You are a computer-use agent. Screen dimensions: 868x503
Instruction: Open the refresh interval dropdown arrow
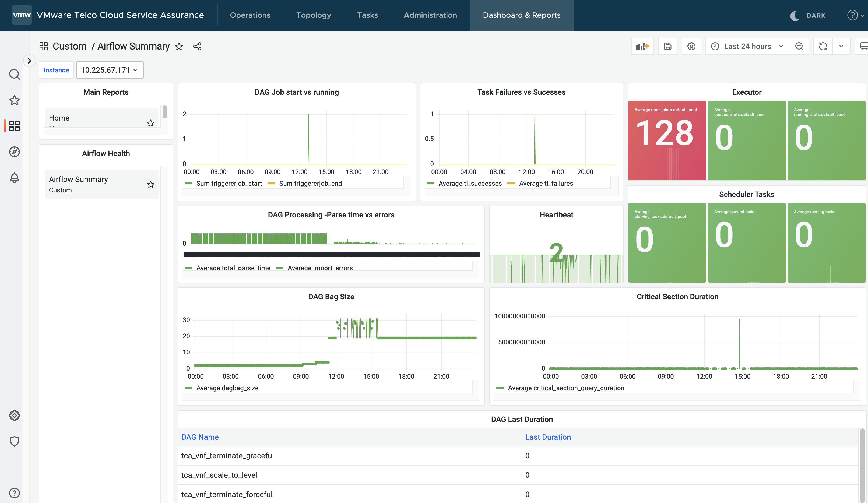[x=841, y=47]
